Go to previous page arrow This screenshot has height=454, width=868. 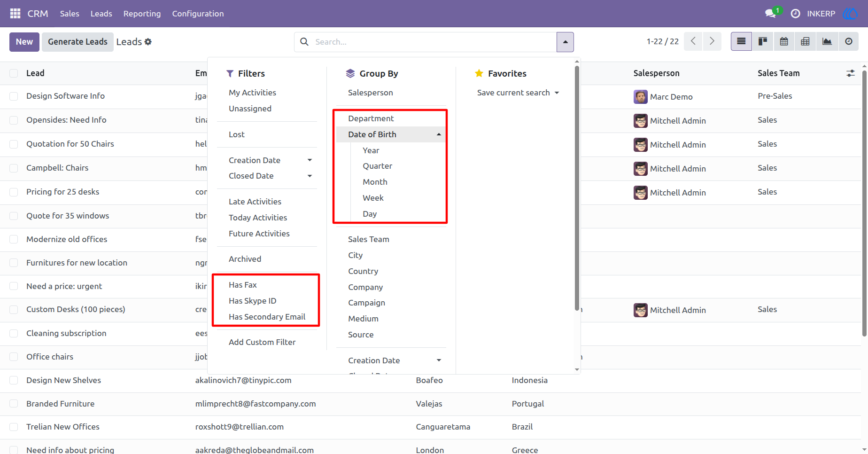click(x=693, y=41)
